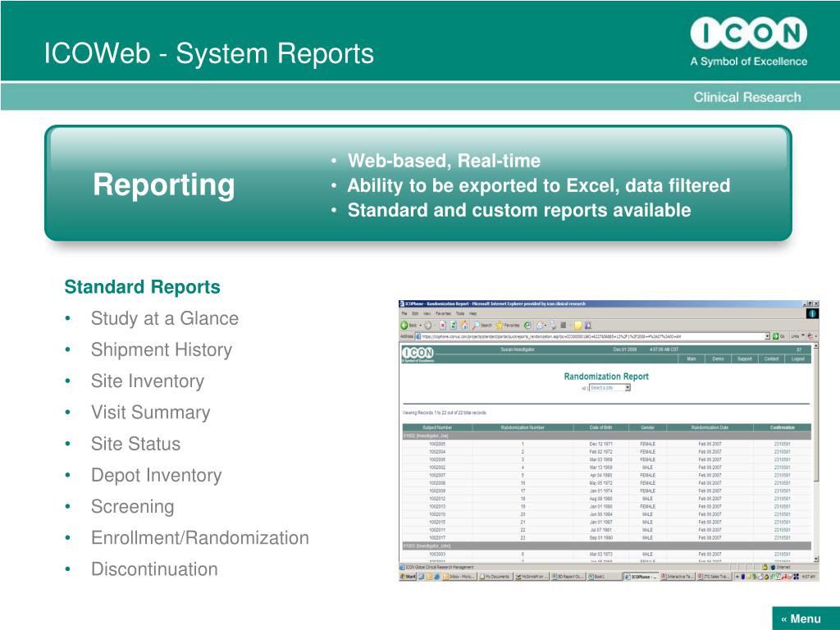The height and width of the screenshot is (630, 840).
Task: Click the Randomization Report page title
Action: 606,377
